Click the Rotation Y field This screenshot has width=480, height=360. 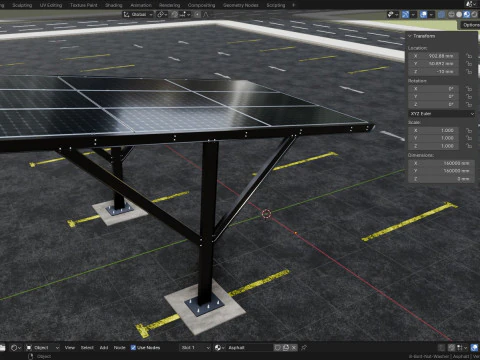pyautogui.click(x=434, y=96)
